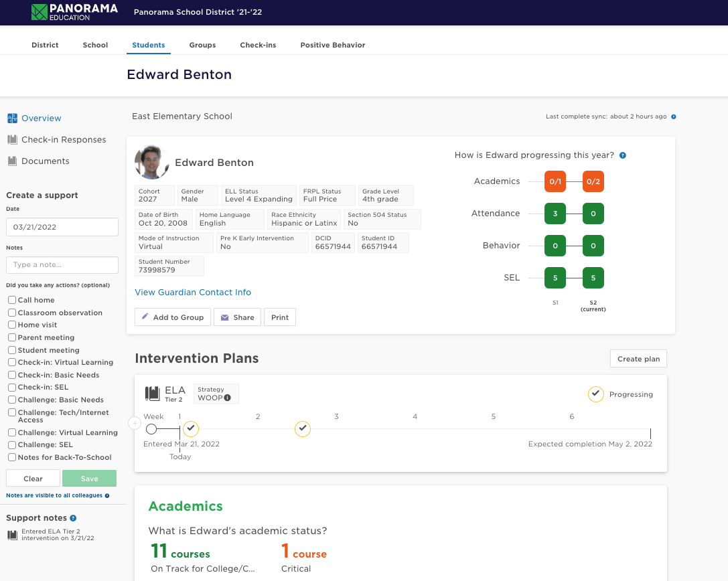Click the Panorama Education logo
The height and width of the screenshot is (581, 728).
[74, 12]
